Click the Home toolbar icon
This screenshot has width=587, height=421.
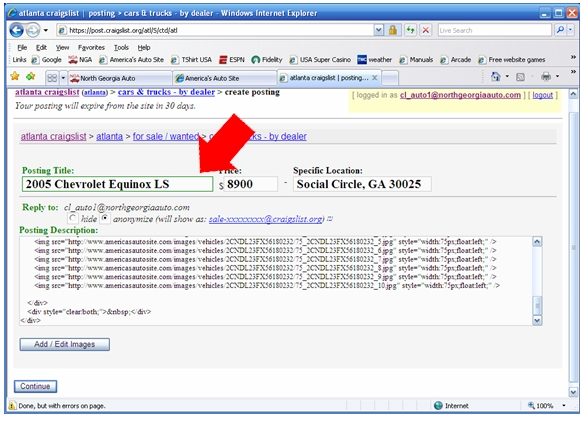click(496, 77)
